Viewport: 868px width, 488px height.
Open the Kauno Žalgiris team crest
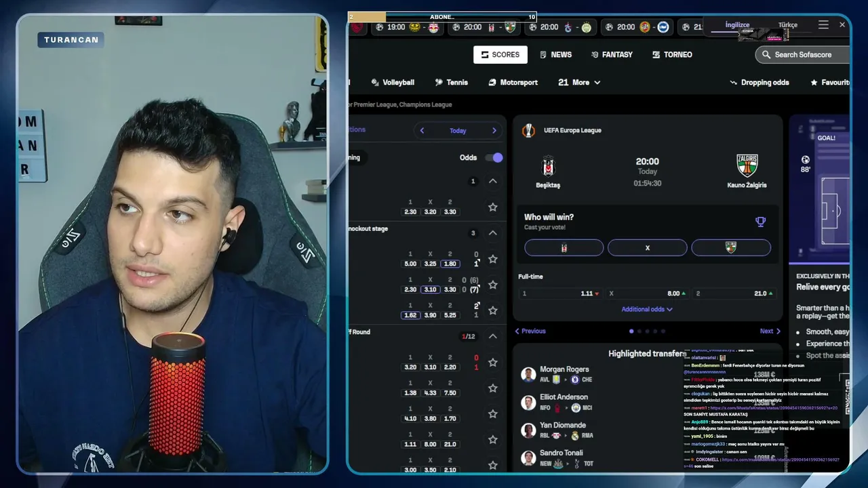[x=747, y=166]
